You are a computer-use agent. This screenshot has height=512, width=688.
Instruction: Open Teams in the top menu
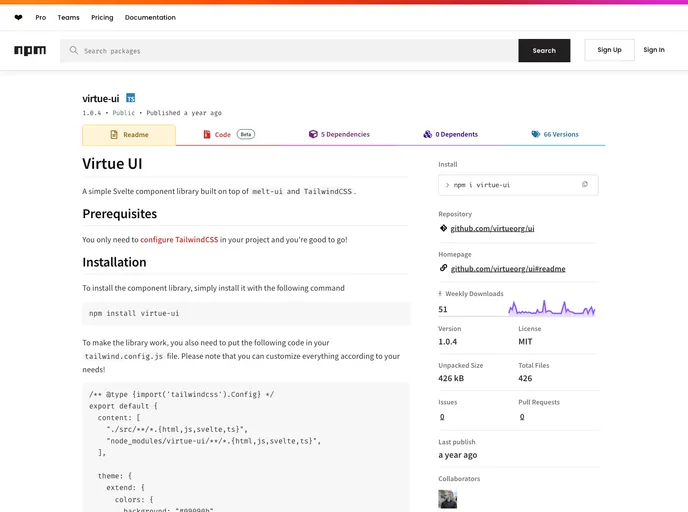(x=68, y=18)
